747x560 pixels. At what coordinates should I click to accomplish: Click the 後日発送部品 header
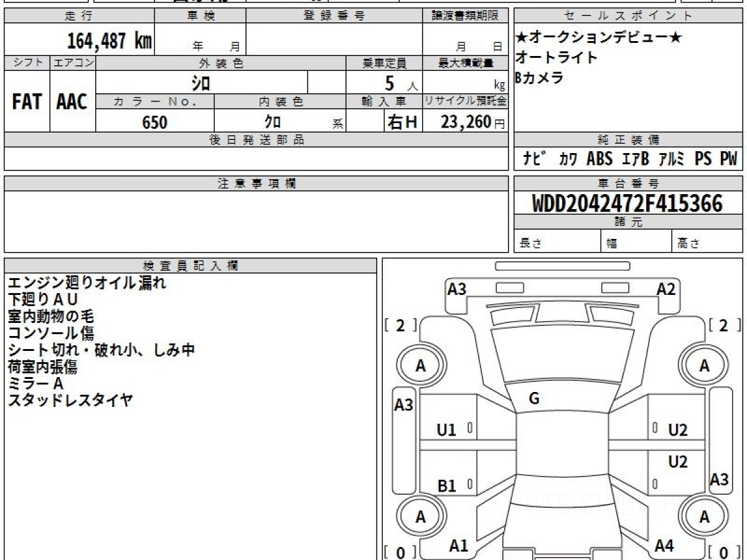click(x=256, y=140)
